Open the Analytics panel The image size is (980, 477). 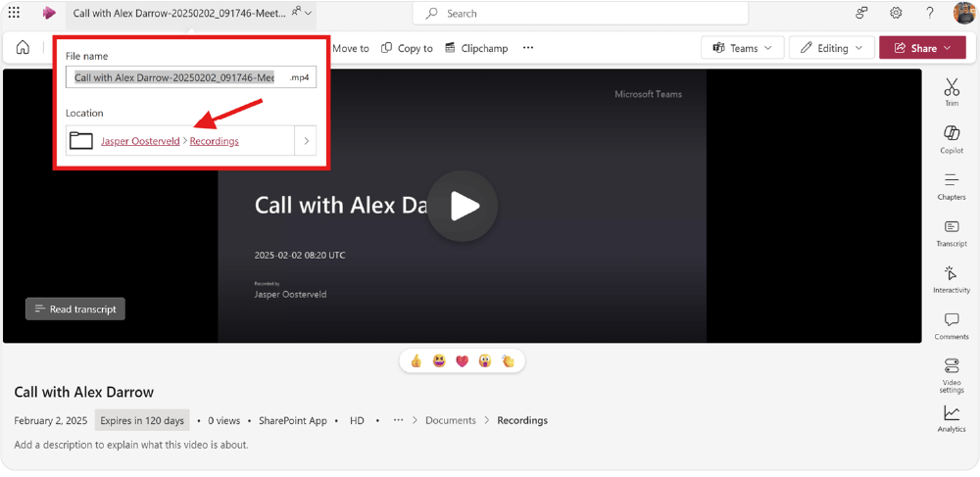click(x=952, y=419)
